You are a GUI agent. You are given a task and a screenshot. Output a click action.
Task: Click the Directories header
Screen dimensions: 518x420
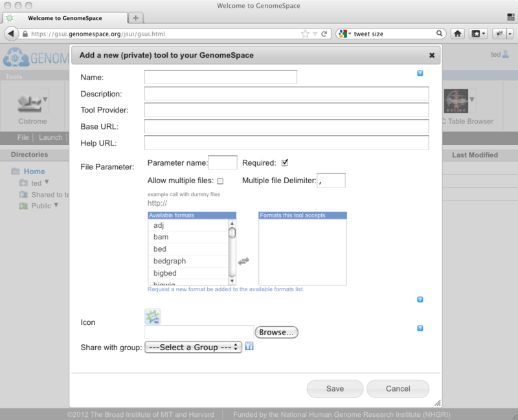click(29, 155)
